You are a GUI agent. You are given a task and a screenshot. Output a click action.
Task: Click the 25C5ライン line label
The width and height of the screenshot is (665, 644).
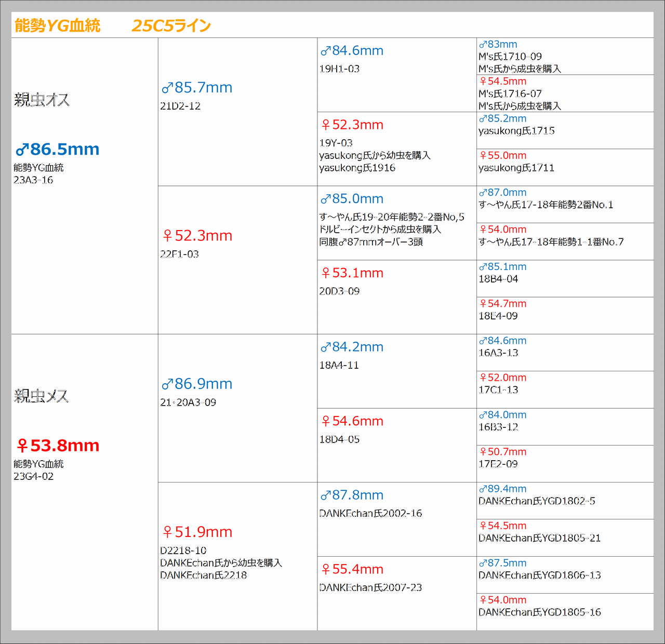(171, 25)
